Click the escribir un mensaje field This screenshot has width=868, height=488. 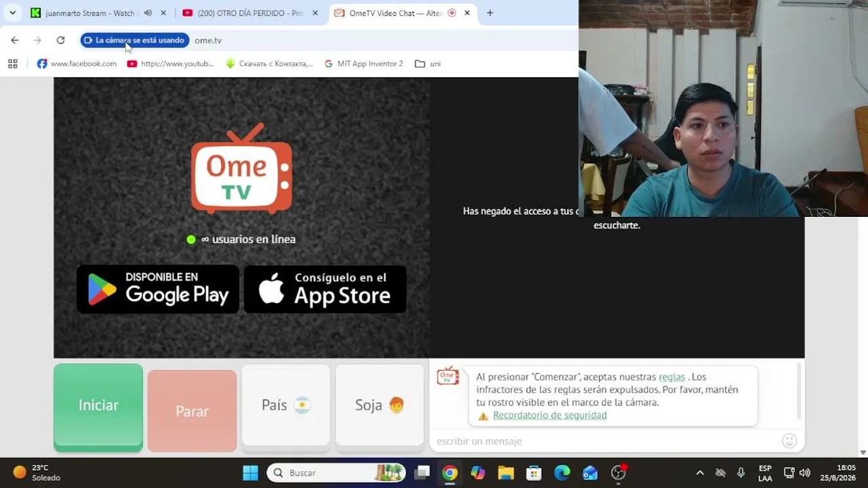tap(606, 441)
